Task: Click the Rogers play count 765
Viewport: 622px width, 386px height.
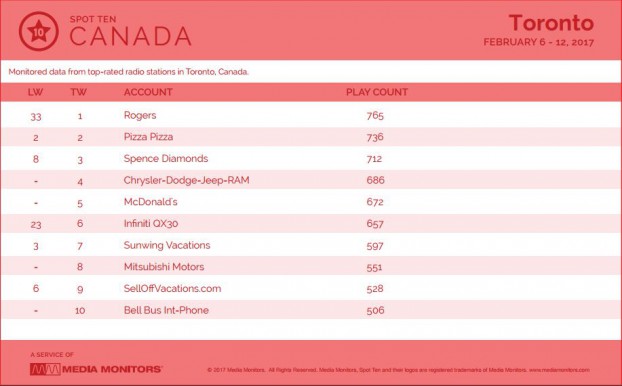Action: [375, 115]
